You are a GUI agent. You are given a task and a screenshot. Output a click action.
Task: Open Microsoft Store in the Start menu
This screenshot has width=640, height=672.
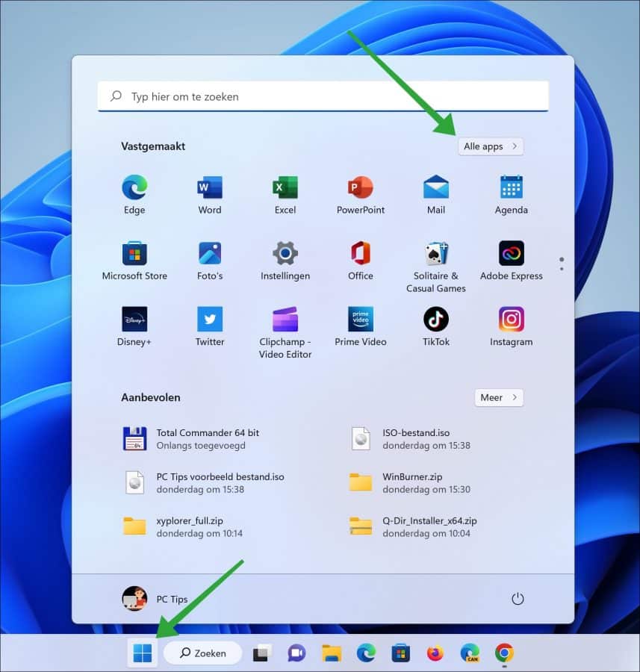(x=134, y=261)
